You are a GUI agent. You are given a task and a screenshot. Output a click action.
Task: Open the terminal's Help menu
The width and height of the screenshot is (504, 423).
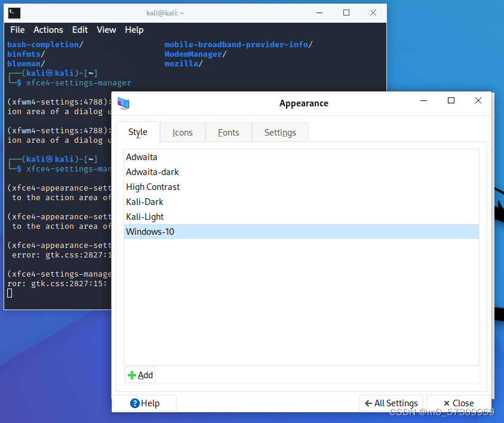pos(134,30)
